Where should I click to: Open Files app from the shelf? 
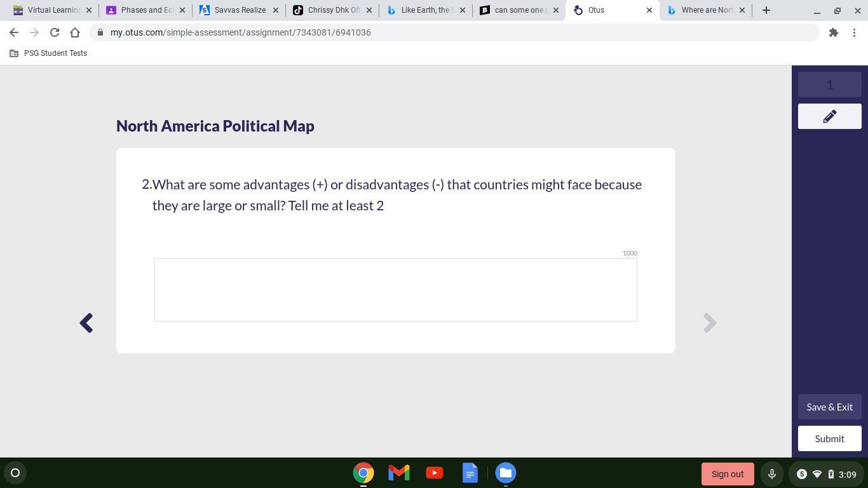506,473
